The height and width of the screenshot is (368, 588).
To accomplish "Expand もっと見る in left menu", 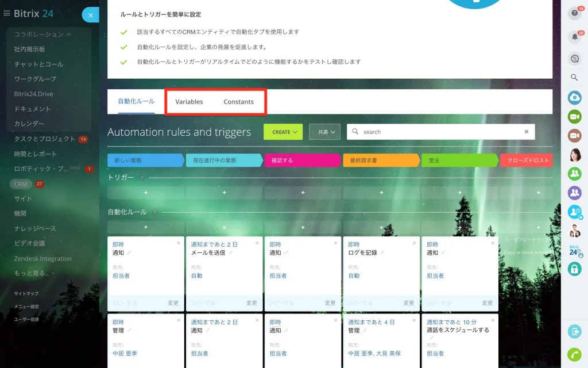I will click(x=34, y=273).
